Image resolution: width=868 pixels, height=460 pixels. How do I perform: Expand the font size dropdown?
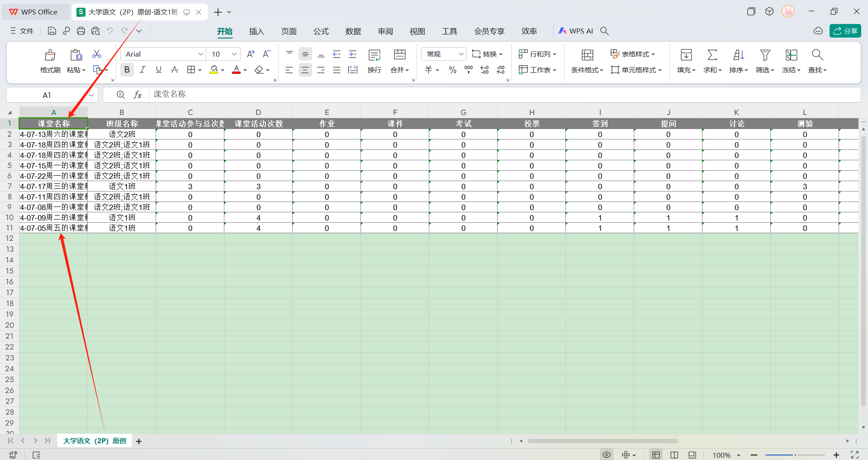click(x=234, y=54)
